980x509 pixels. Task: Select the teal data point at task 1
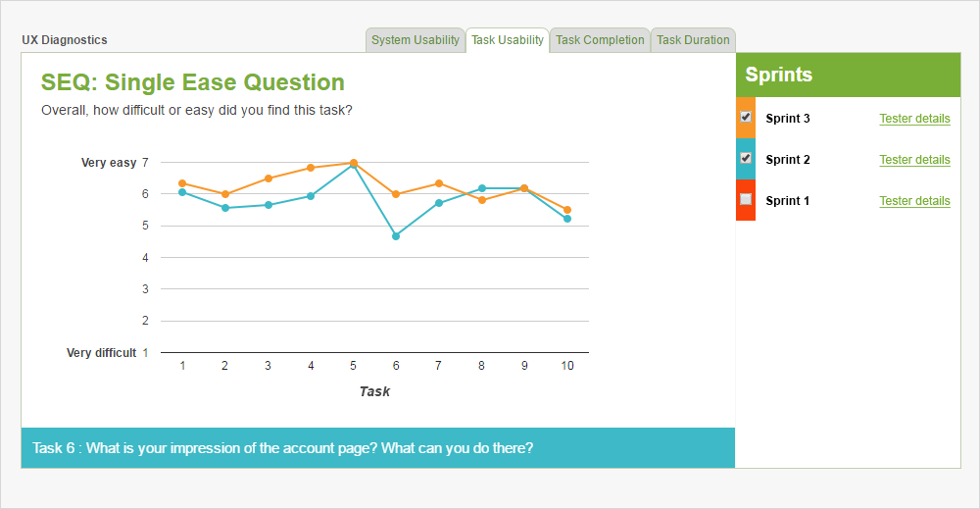pos(182,192)
